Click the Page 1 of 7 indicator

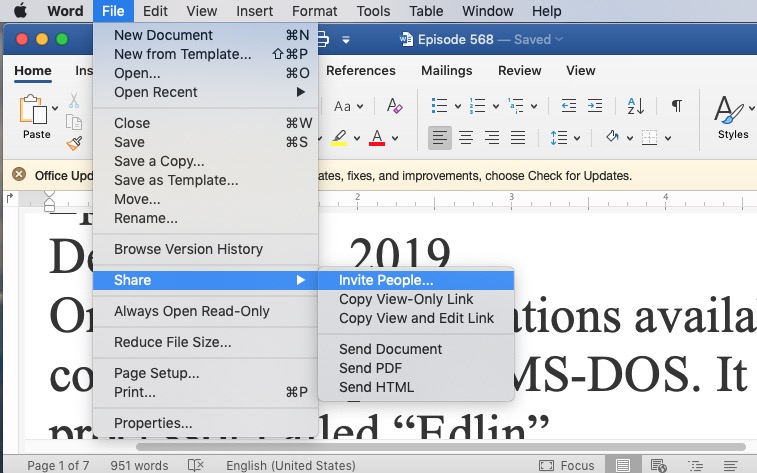[x=58, y=465]
